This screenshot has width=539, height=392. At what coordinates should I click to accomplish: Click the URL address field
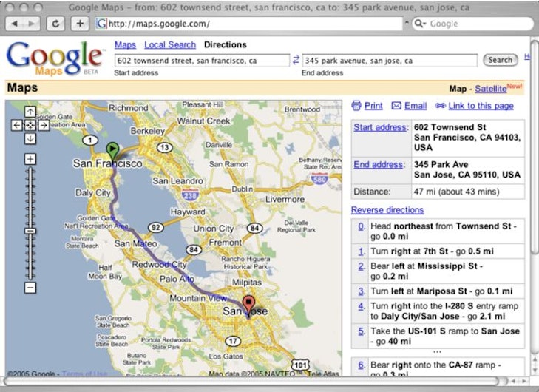click(x=249, y=24)
